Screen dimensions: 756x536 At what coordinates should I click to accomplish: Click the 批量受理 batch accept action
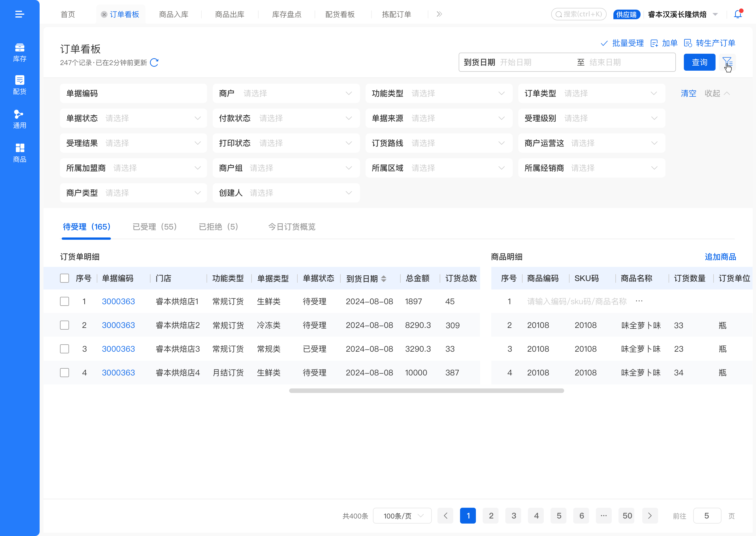[622, 43]
